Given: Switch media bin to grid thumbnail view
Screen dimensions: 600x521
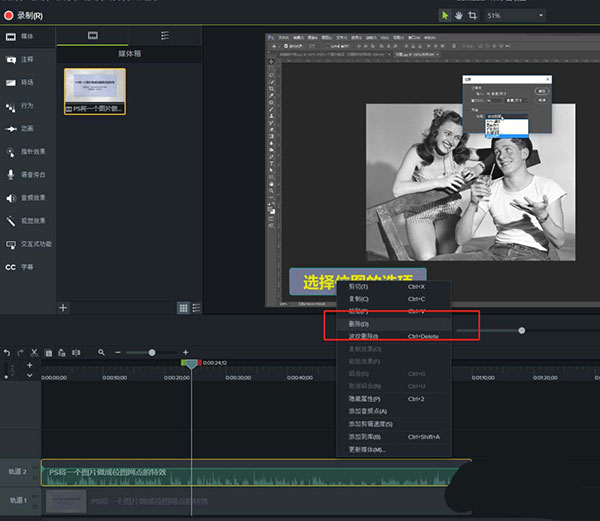Looking at the screenshot, I should [183, 308].
